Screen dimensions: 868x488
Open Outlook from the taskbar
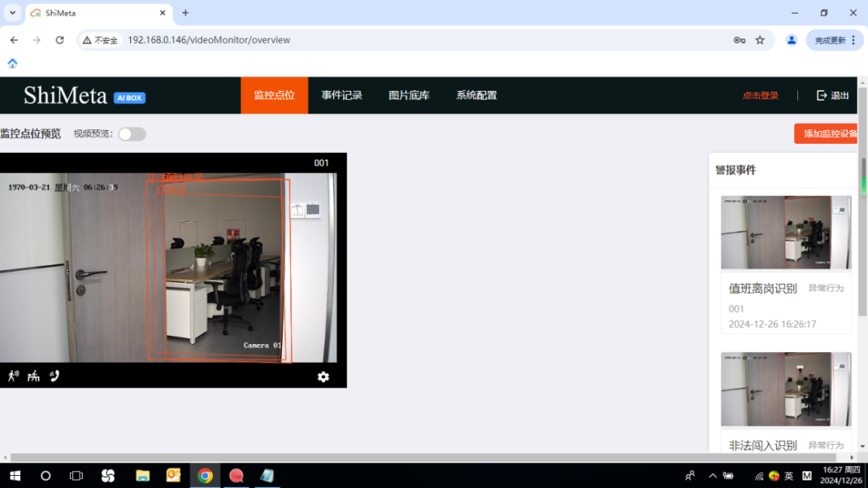[x=174, y=476]
